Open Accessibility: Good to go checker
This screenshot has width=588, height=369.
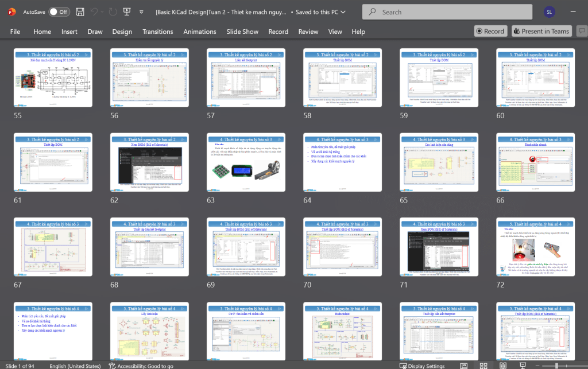tap(141, 366)
